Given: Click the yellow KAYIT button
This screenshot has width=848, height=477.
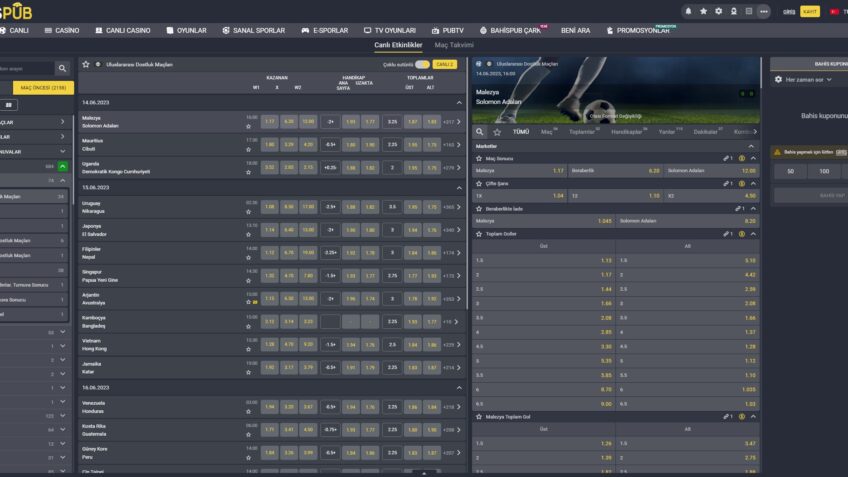Looking at the screenshot, I should pyautogui.click(x=809, y=11).
